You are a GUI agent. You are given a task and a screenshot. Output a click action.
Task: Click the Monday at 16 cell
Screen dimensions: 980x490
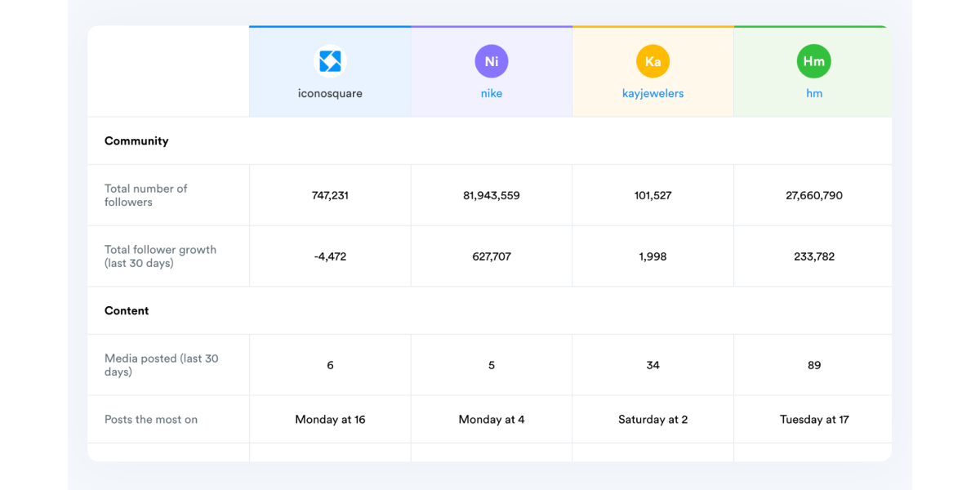click(330, 420)
